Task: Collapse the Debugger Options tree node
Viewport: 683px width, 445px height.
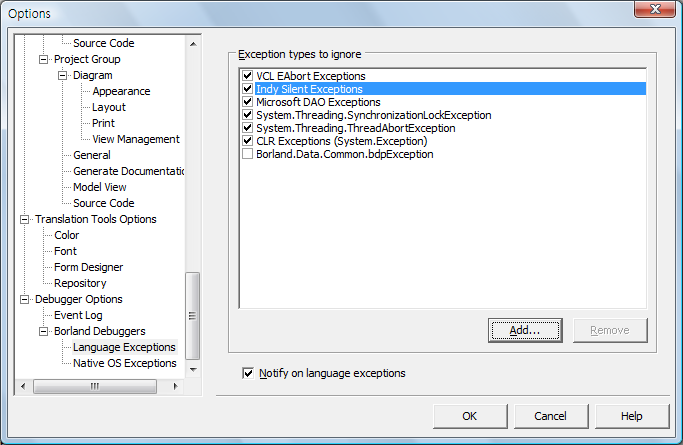Action: point(25,299)
